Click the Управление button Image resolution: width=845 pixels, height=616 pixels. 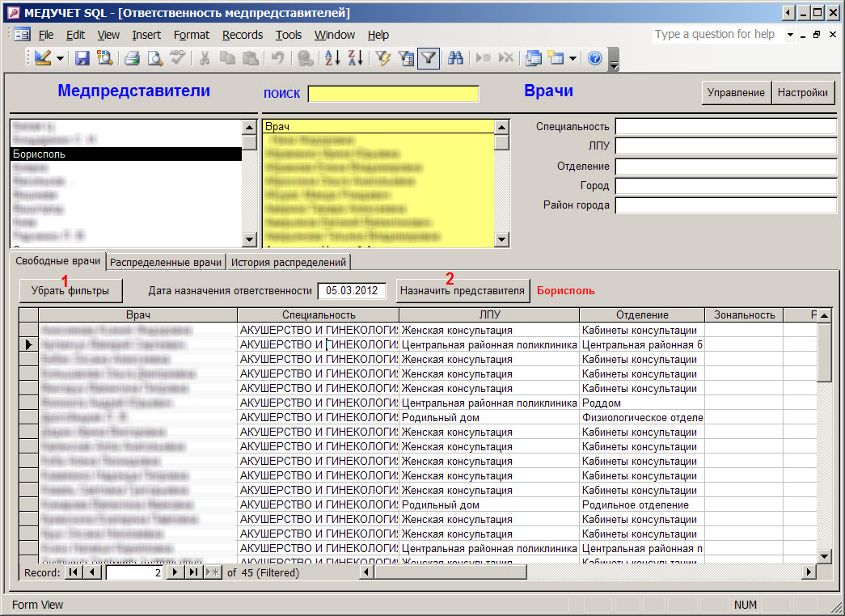[736, 93]
